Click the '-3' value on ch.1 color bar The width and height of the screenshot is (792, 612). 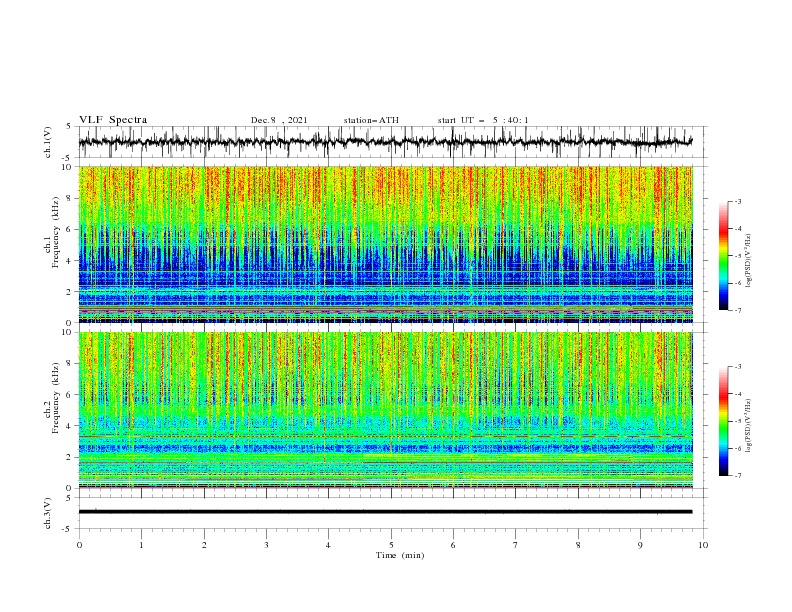click(x=738, y=201)
